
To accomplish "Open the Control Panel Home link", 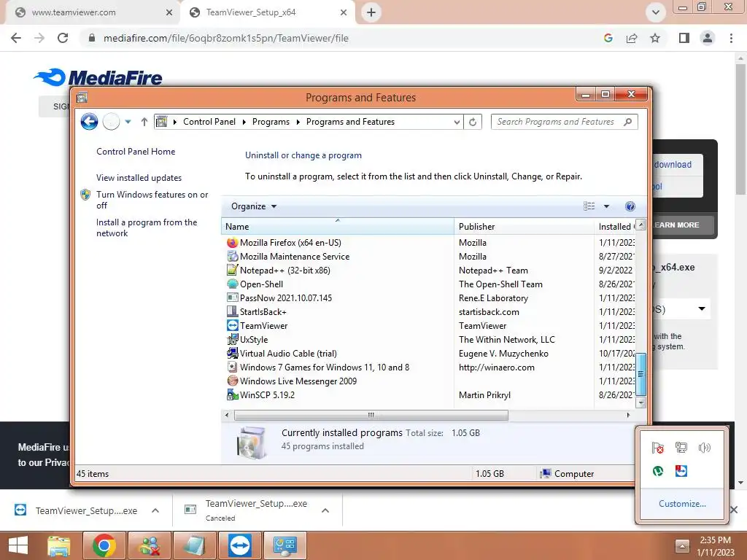I will [136, 152].
